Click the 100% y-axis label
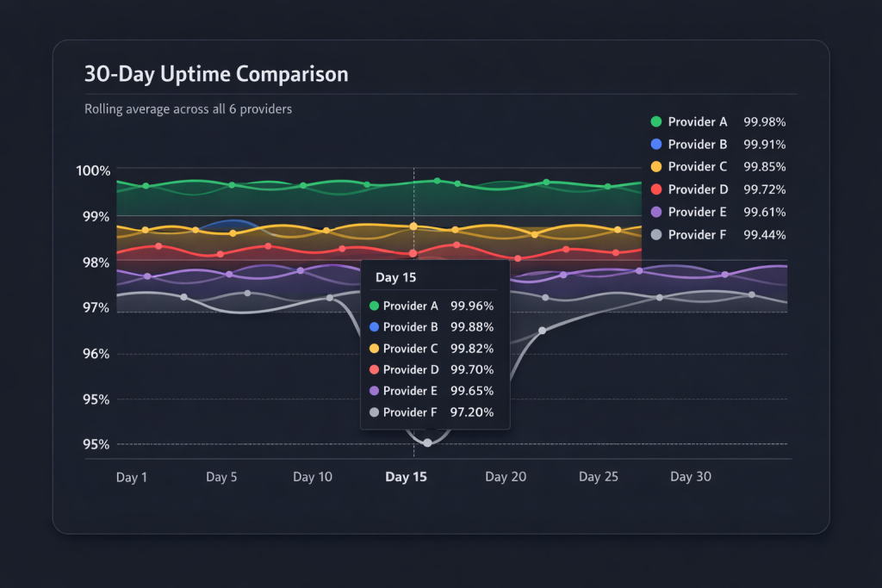This screenshot has width=882, height=588. pyautogui.click(x=95, y=170)
